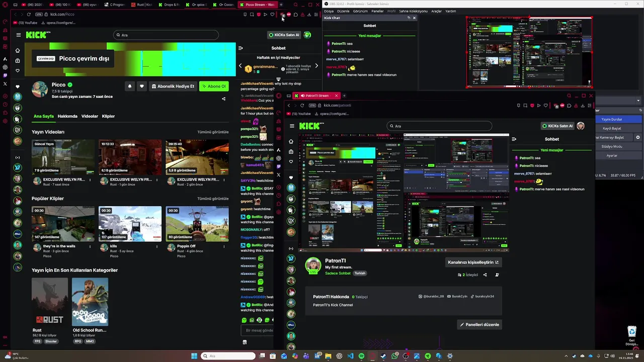Open the Rust category card
Screen dimensions: 644x362
point(50,302)
